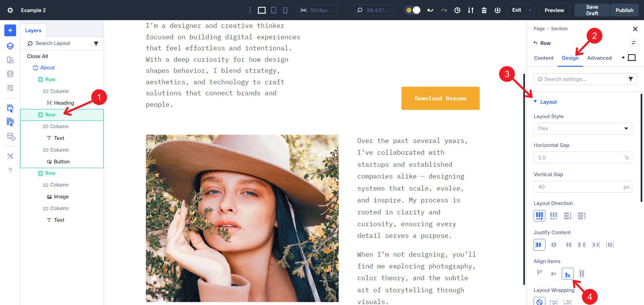644x305 pixels.
Task: Click the trash icon in top toolbar
Action: pos(484,10)
